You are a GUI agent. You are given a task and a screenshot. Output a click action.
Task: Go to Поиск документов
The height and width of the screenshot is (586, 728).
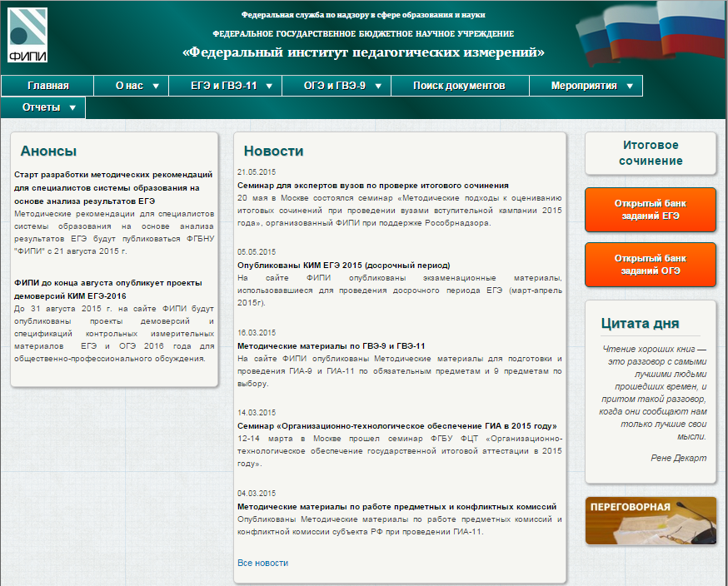[x=460, y=86]
